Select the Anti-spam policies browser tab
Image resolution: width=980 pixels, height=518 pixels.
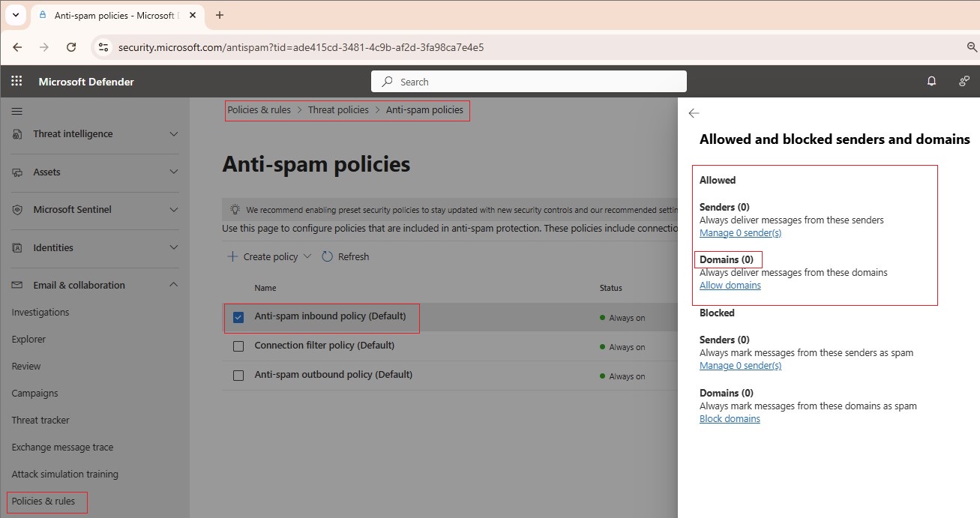coord(118,15)
